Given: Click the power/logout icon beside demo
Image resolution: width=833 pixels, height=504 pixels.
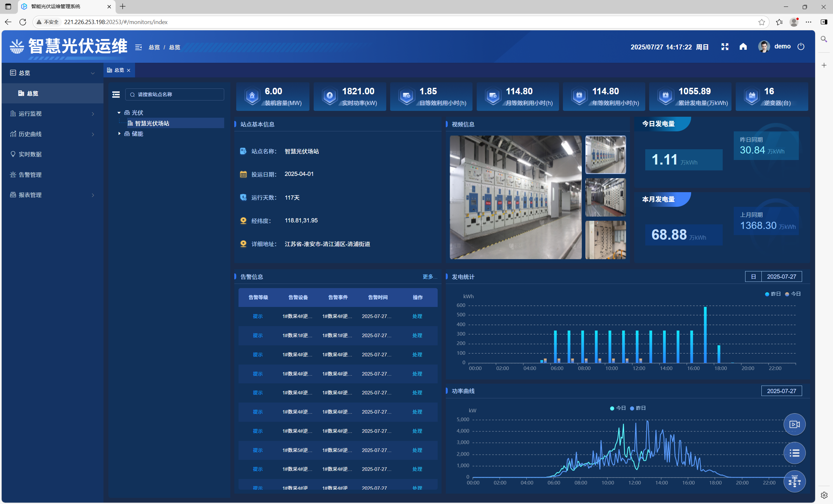Looking at the screenshot, I should [x=800, y=46].
